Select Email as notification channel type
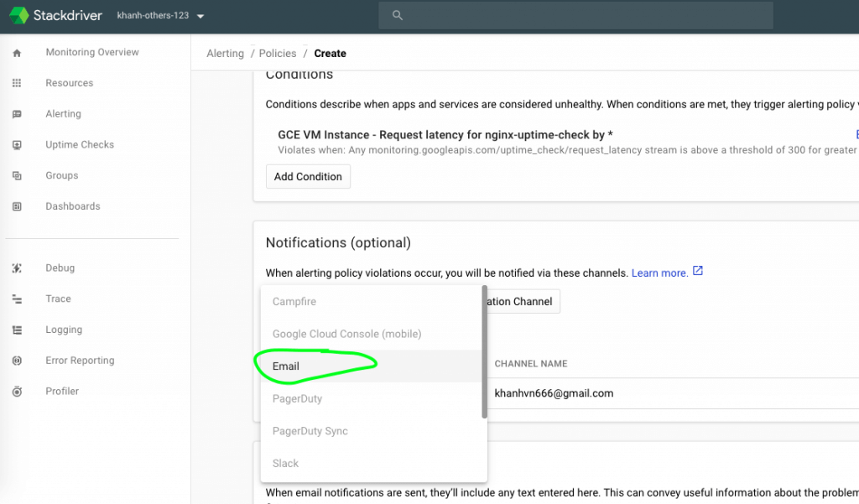The image size is (859, 504). click(286, 366)
